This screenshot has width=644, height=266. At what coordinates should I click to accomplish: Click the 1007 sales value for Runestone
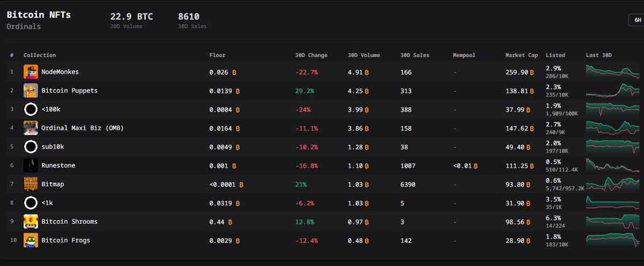(x=408, y=166)
